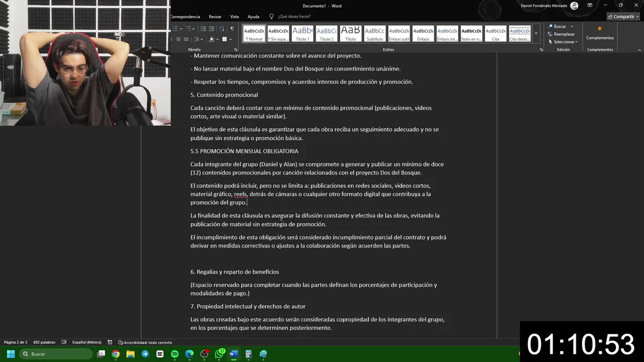Switch to the Vista ribbon tab

(x=234, y=17)
